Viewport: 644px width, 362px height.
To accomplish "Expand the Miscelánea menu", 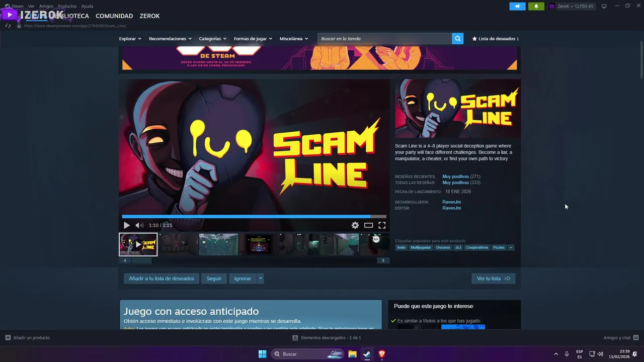I will (294, 39).
